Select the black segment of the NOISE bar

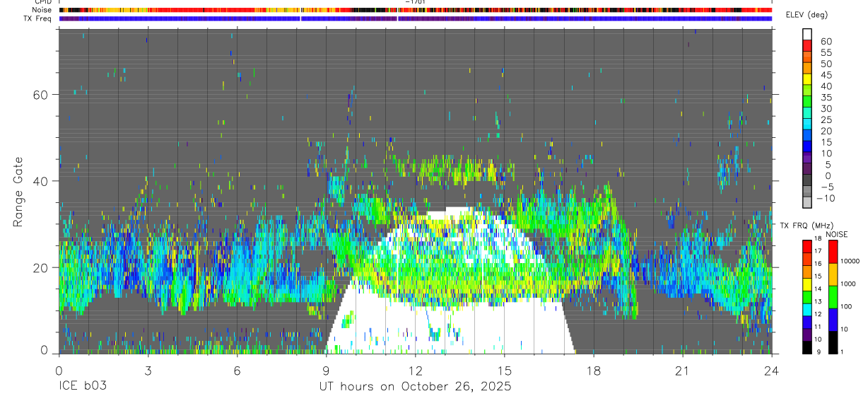(x=833, y=342)
